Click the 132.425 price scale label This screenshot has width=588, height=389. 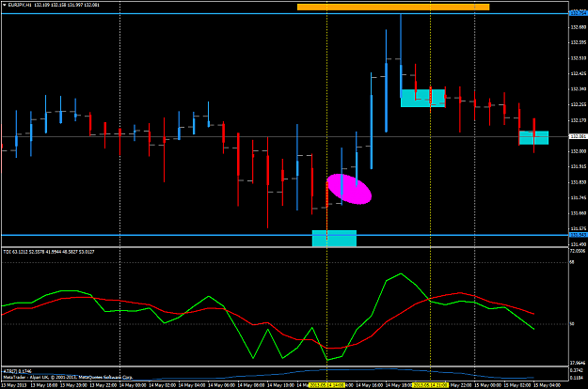(x=579, y=73)
